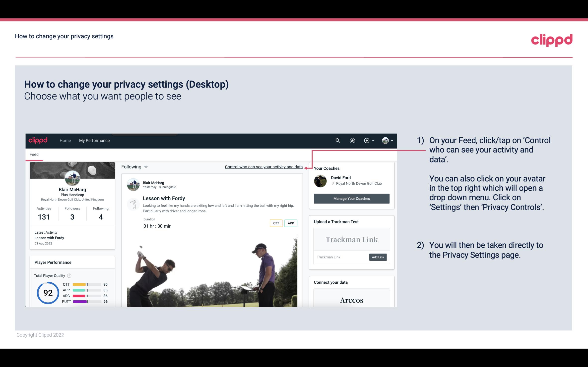Click the OTT performance tag icon
This screenshot has height=367, width=588.
pos(275,223)
